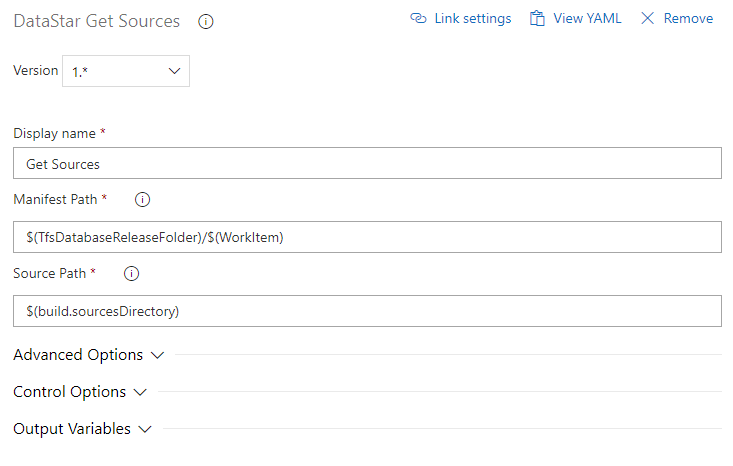Open the View YAML text link
This screenshot has height=466, width=733.
pyautogui.click(x=587, y=19)
